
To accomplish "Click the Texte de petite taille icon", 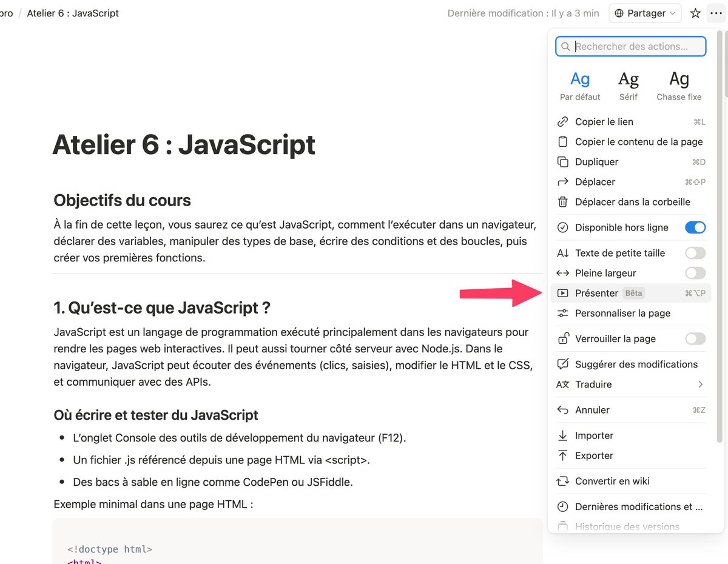I will point(563,253).
